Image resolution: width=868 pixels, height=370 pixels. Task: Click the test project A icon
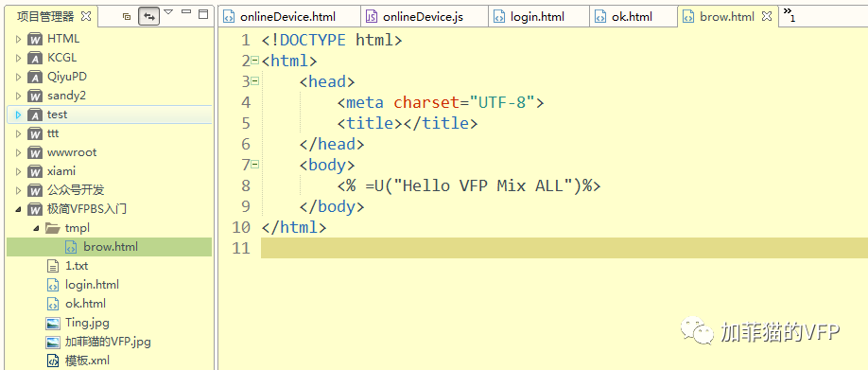(35, 115)
